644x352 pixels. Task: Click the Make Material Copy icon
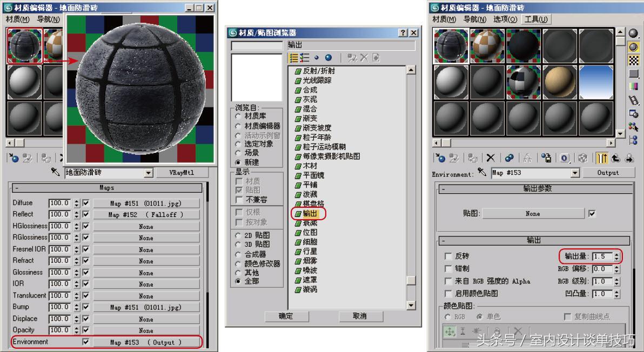(x=509, y=157)
